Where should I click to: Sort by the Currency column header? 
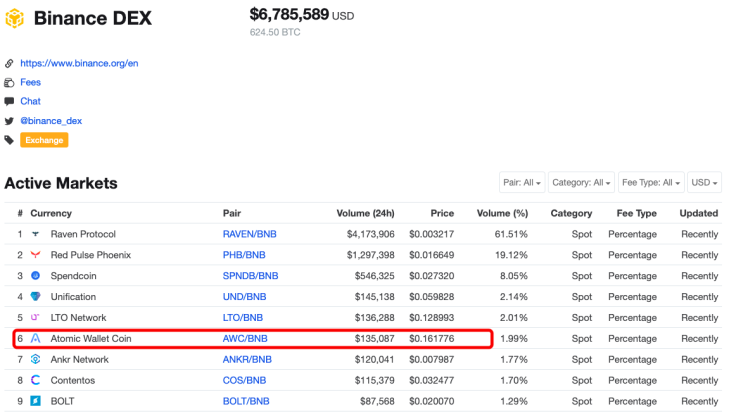[x=51, y=213]
